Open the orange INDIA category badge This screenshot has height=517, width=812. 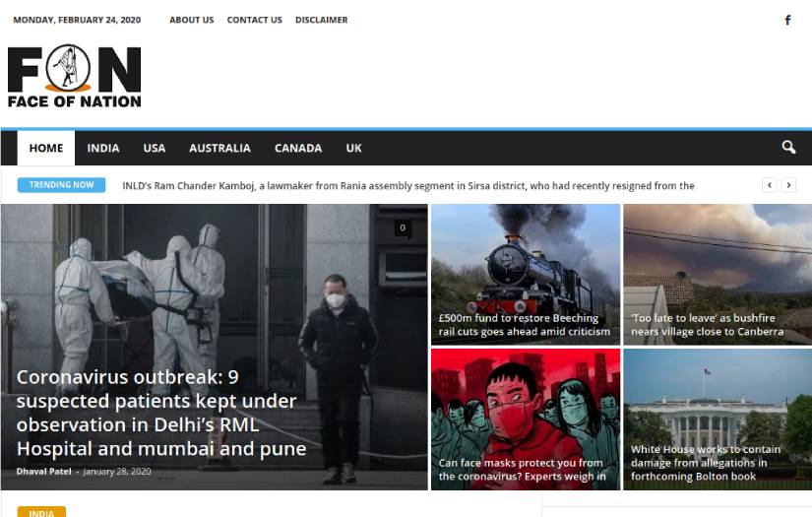(41, 512)
